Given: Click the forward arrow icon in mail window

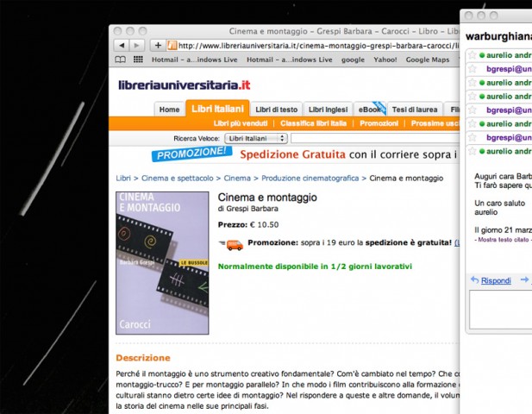Looking at the screenshot, I should tap(524, 279).
